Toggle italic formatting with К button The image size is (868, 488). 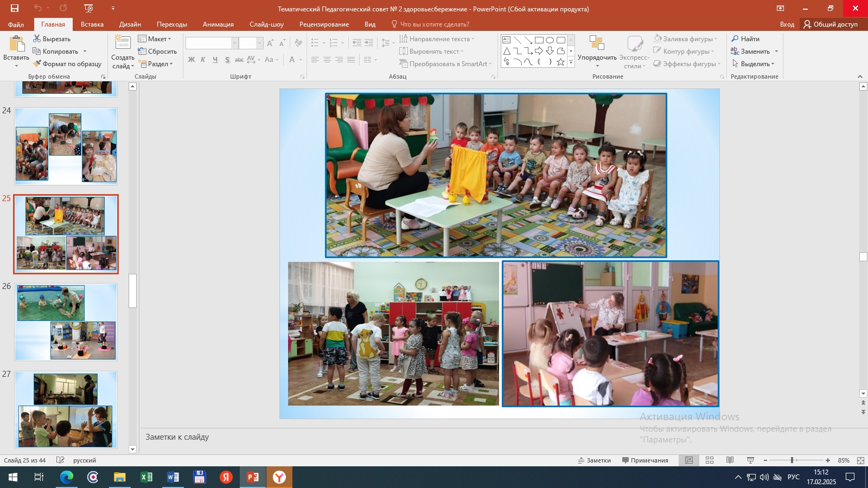tap(203, 60)
